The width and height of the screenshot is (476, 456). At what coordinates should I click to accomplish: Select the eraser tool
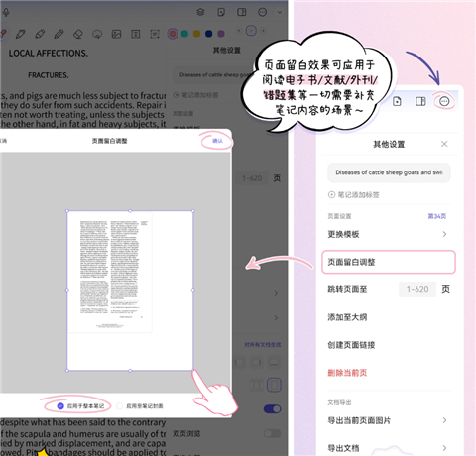78,34
